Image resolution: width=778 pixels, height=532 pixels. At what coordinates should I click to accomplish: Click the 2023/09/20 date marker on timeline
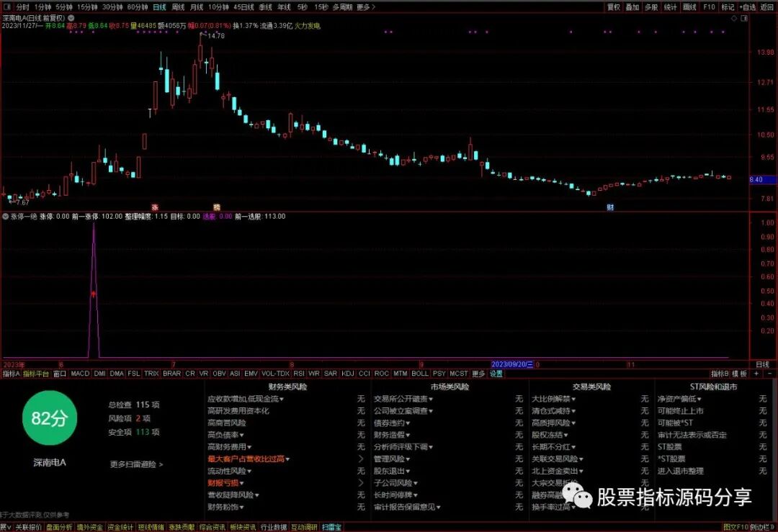(x=512, y=364)
